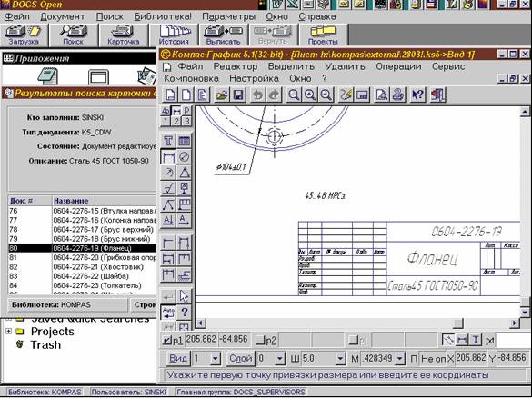Toggle the parallel dimension orientation button
532x398 pixels.
[x=447, y=340]
